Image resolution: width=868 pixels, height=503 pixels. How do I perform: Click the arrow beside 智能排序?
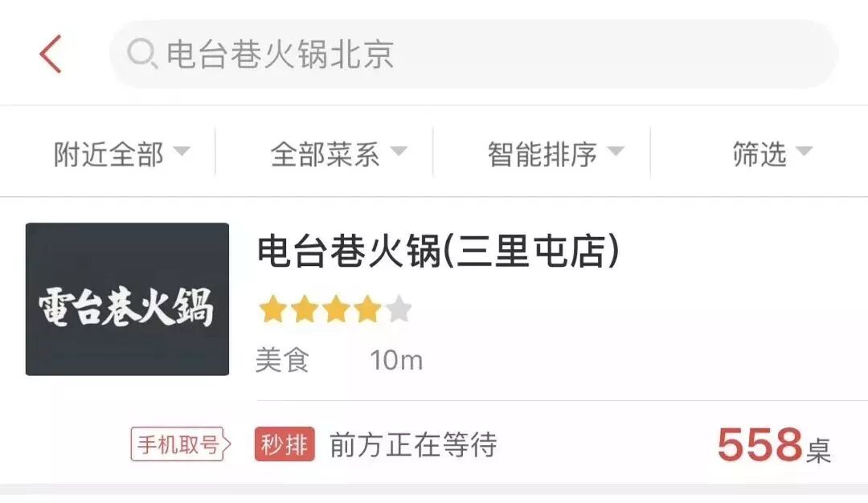(616, 150)
